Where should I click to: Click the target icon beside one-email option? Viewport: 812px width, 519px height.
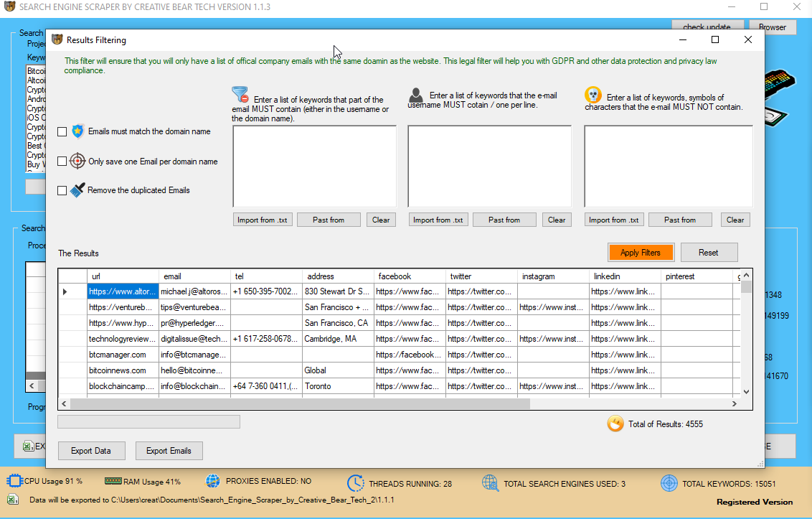point(77,161)
